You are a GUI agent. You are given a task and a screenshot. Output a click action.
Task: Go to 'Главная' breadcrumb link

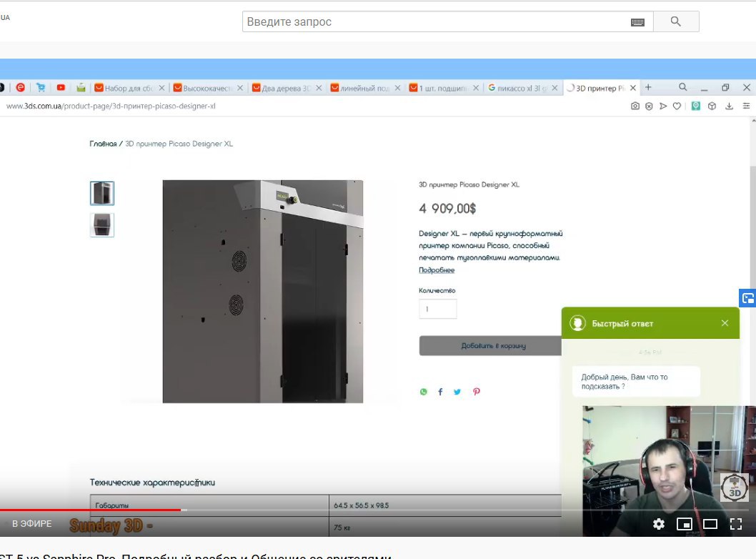(103, 144)
